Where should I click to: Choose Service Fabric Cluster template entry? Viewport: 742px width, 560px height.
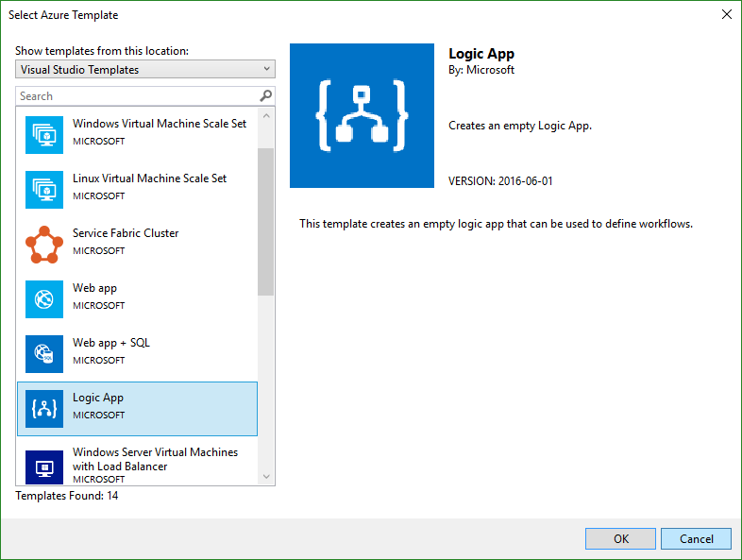pyautogui.click(x=126, y=233)
